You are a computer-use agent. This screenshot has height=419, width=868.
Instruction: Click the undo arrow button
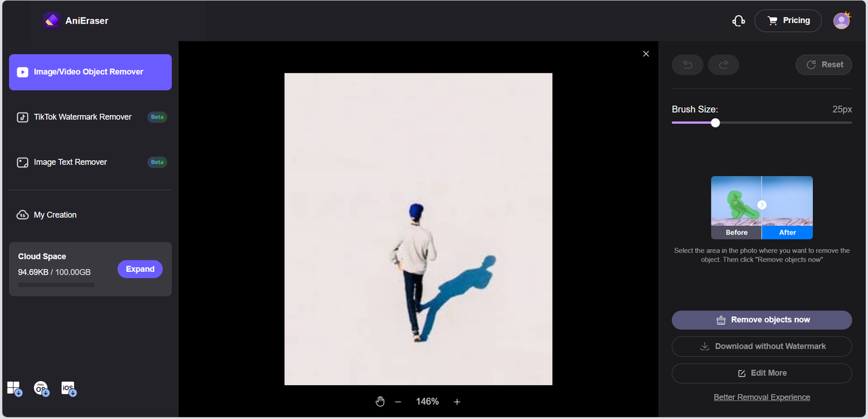pyautogui.click(x=688, y=64)
